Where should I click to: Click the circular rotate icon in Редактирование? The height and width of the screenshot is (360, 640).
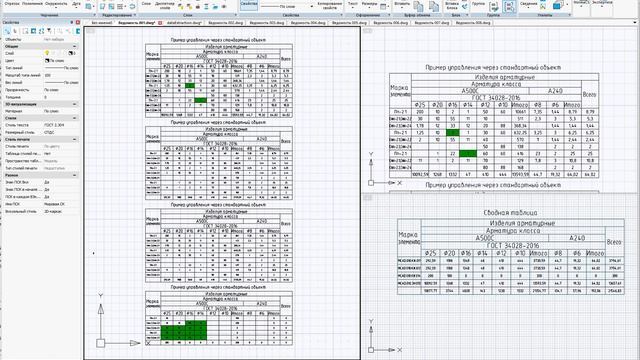(x=132, y=7)
